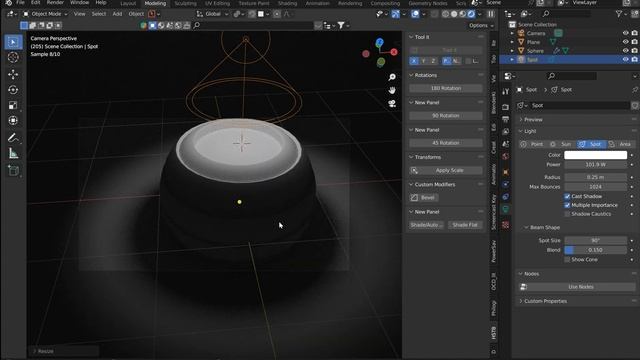
Task: Switch to the Sculpting workspace tab
Action: [x=185, y=3]
